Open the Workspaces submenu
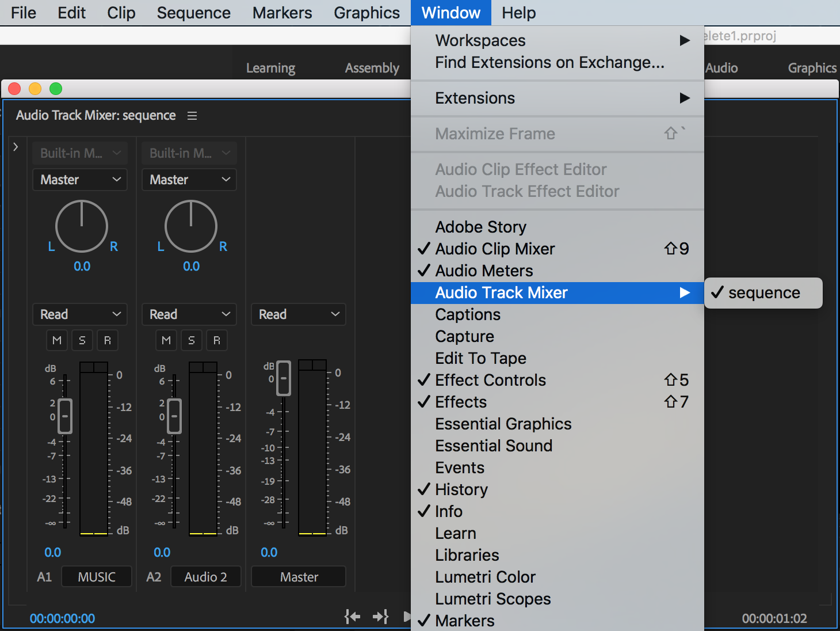Screen dimensions: 840x631 coord(558,40)
